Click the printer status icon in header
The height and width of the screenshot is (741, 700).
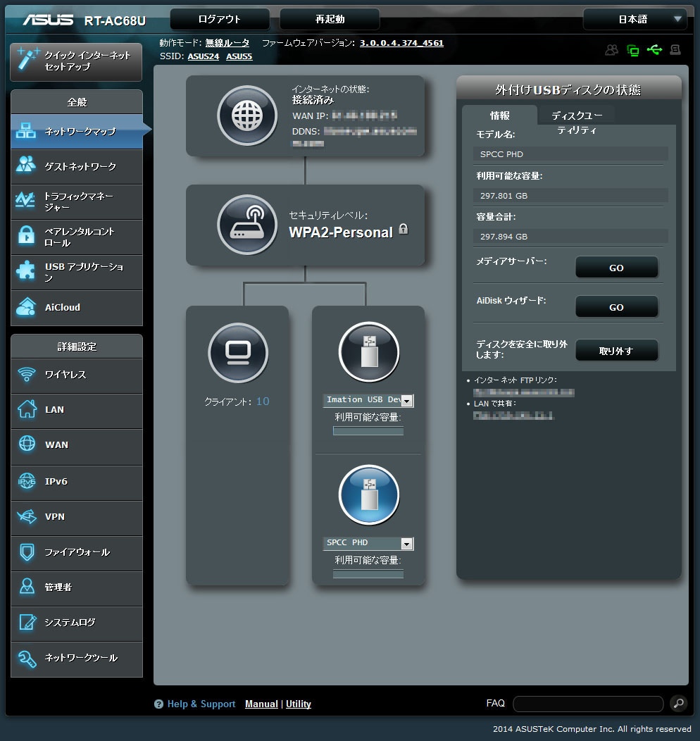tap(675, 50)
